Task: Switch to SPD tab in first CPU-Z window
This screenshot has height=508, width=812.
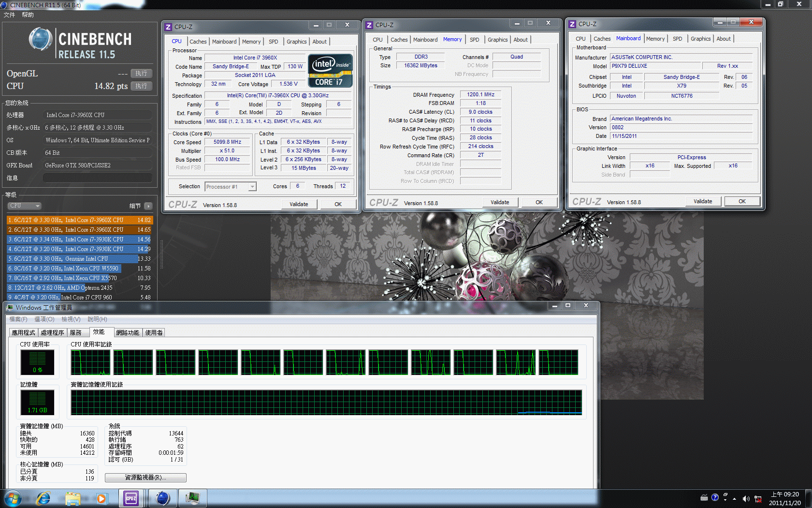Action: [x=274, y=42]
